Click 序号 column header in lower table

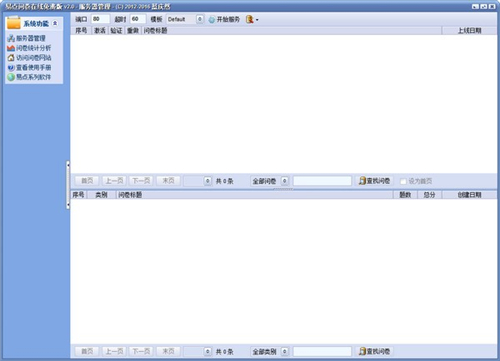(79, 195)
